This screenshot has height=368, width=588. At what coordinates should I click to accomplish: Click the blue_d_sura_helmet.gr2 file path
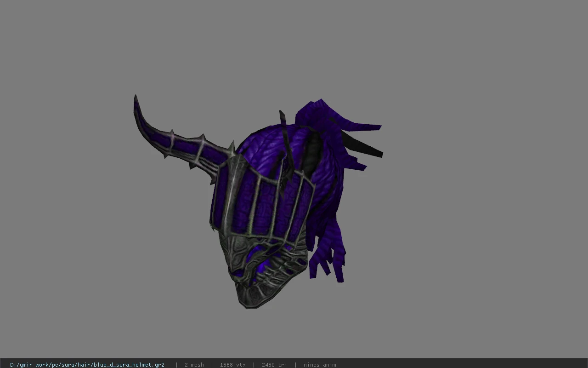[x=87, y=365]
